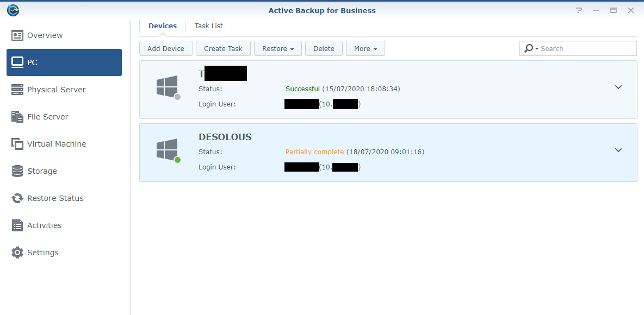The width and height of the screenshot is (644, 315).
Task: Click DESOLOUS Login User label
Action: (x=217, y=167)
